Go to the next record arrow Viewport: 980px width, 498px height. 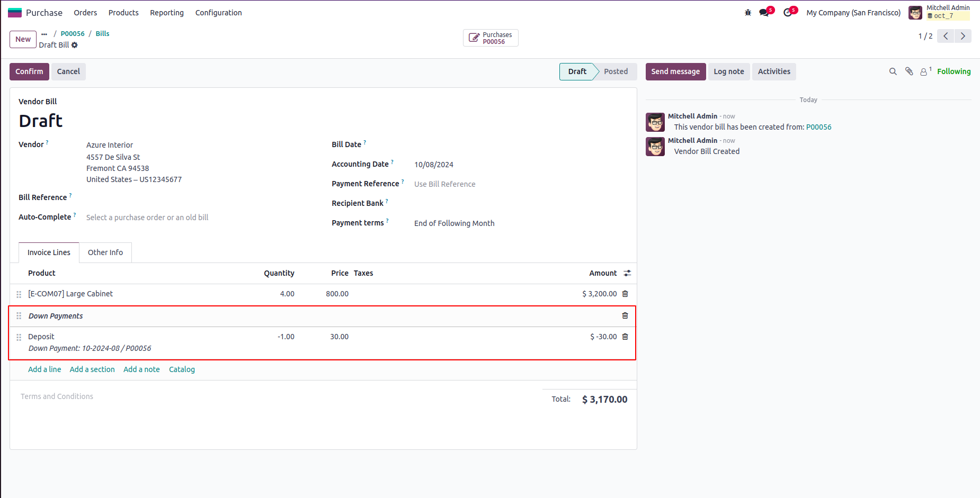point(963,36)
